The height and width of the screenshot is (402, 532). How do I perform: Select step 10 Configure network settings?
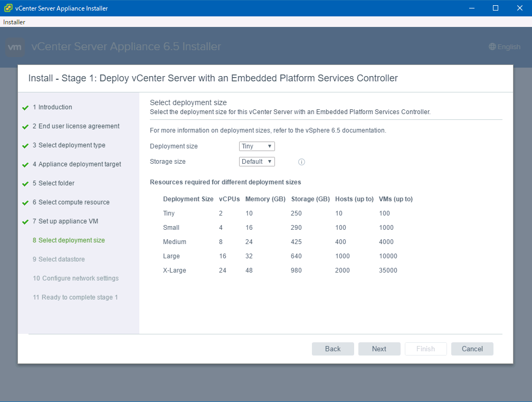tap(75, 278)
